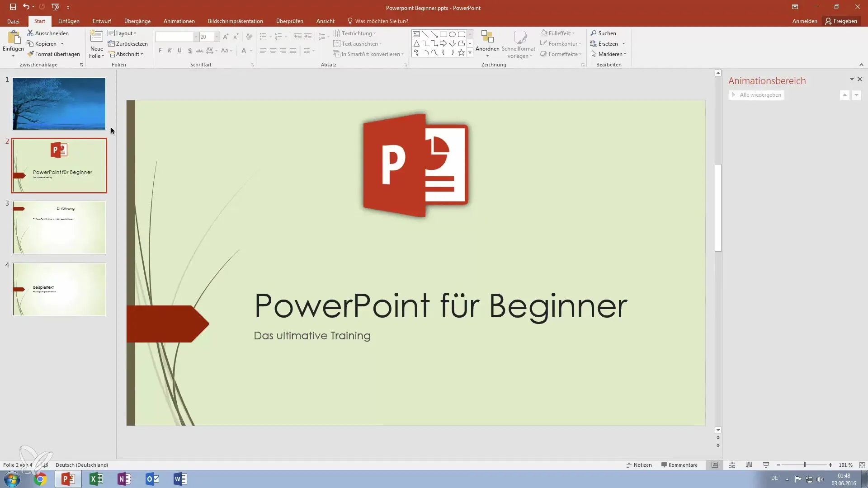The width and height of the screenshot is (868, 488).
Task: Click the Freigeben button
Action: click(841, 21)
